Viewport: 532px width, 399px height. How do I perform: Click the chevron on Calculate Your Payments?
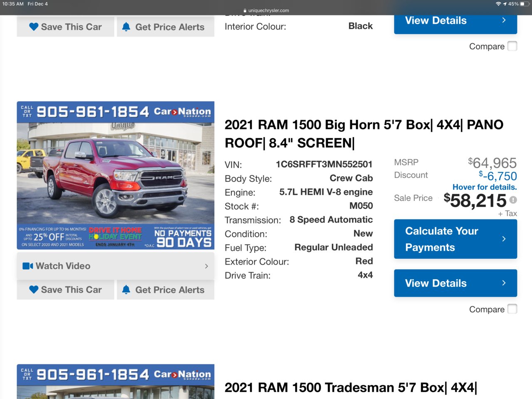click(504, 239)
